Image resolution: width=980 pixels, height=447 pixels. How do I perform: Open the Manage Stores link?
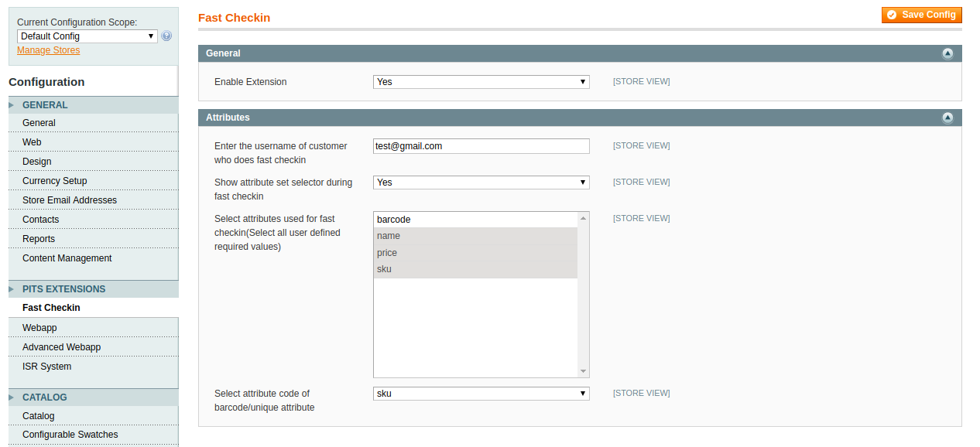click(48, 50)
